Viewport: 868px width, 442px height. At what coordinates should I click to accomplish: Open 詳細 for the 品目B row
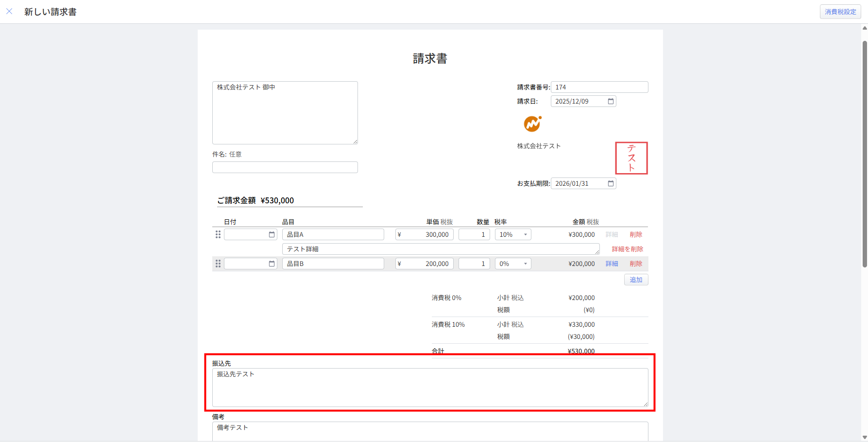pyautogui.click(x=612, y=264)
